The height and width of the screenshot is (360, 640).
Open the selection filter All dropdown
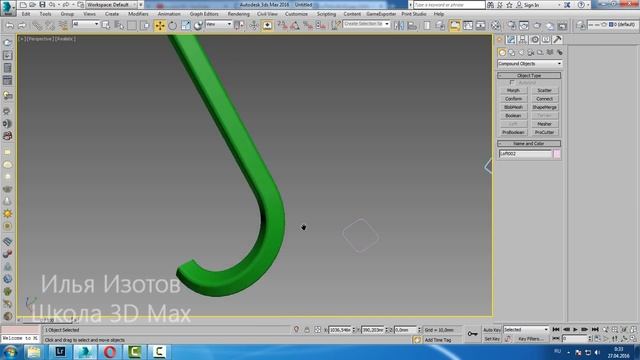(85, 24)
